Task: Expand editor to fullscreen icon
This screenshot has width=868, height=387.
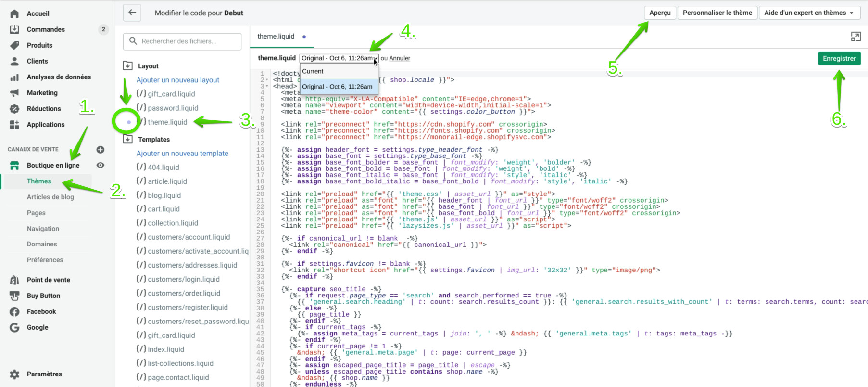Action: pyautogui.click(x=855, y=37)
